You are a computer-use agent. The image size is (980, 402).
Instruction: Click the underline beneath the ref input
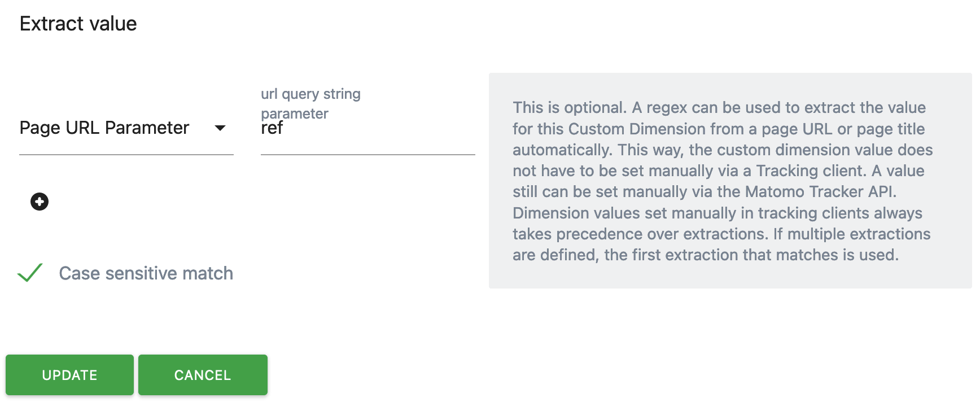[x=368, y=154]
